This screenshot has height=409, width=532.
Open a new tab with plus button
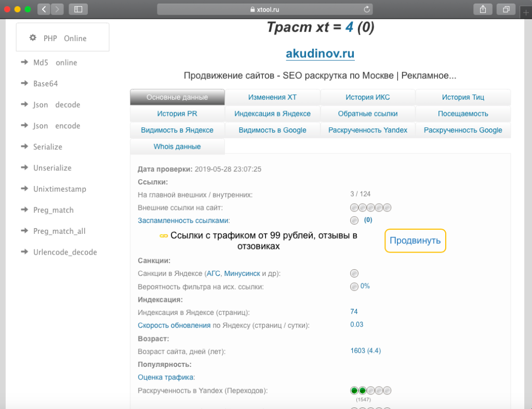pyautogui.click(x=526, y=12)
